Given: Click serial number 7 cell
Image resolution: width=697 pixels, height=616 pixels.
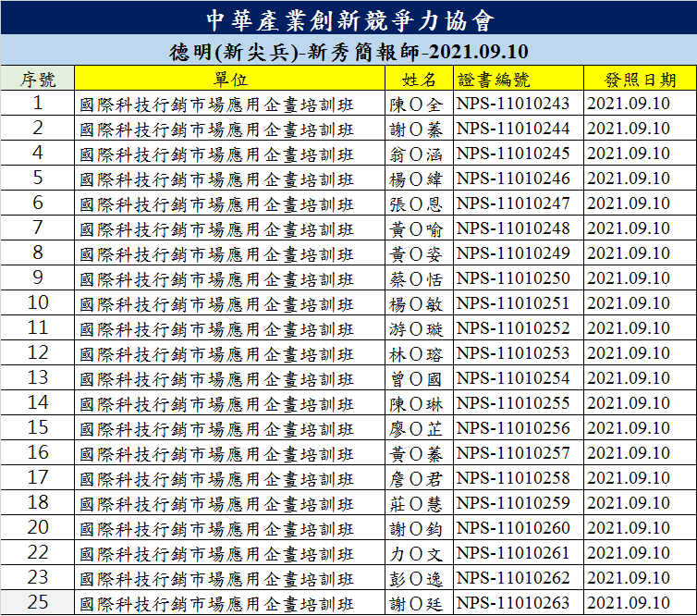Looking at the screenshot, I should coord(38,228).
